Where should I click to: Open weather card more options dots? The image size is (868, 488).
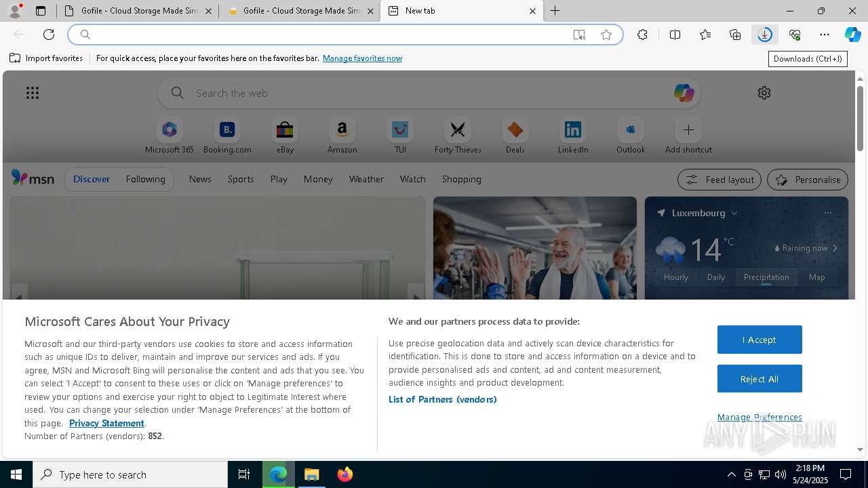click(827, 213)
